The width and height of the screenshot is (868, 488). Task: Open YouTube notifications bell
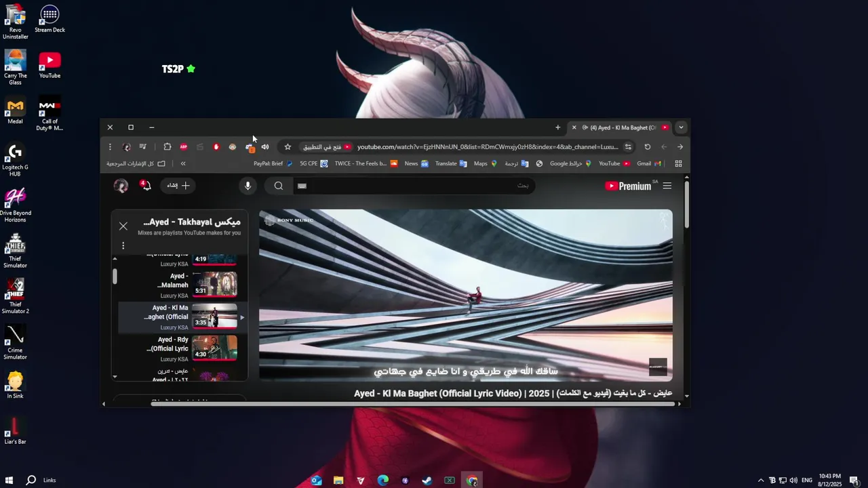[145, 185]
